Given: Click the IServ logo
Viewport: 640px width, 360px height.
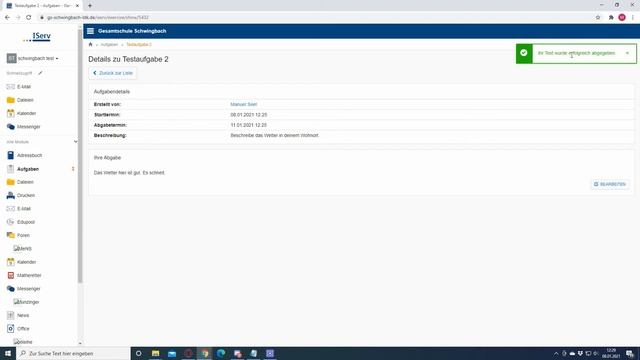Looking at the screenshot, I should [x=37, y=36].
